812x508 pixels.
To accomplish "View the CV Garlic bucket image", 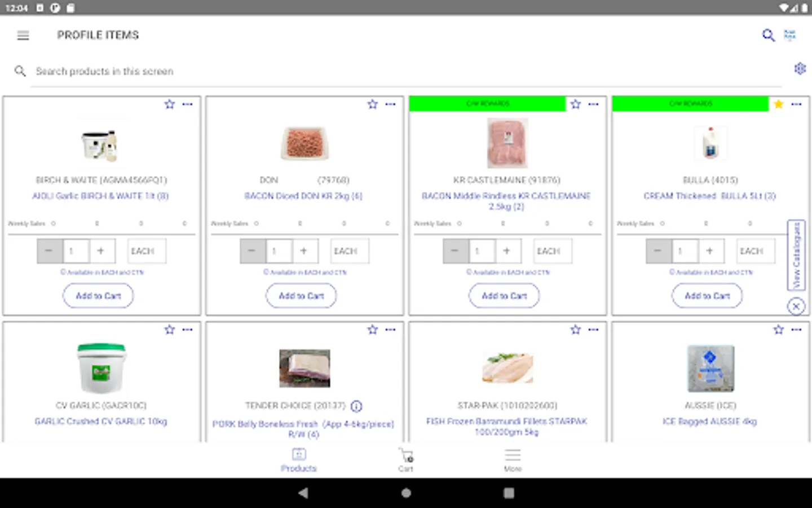I will [101, 369].
